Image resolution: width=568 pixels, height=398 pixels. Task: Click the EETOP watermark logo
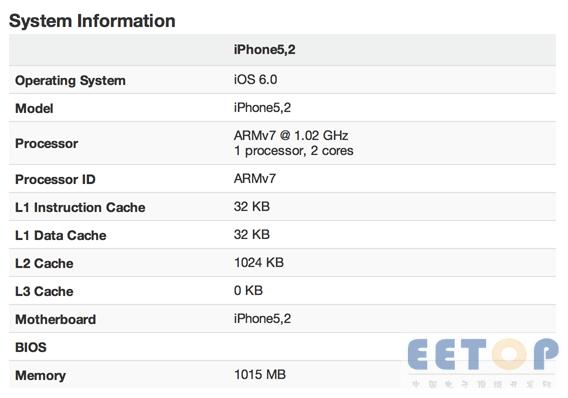[x=483, y=361]
